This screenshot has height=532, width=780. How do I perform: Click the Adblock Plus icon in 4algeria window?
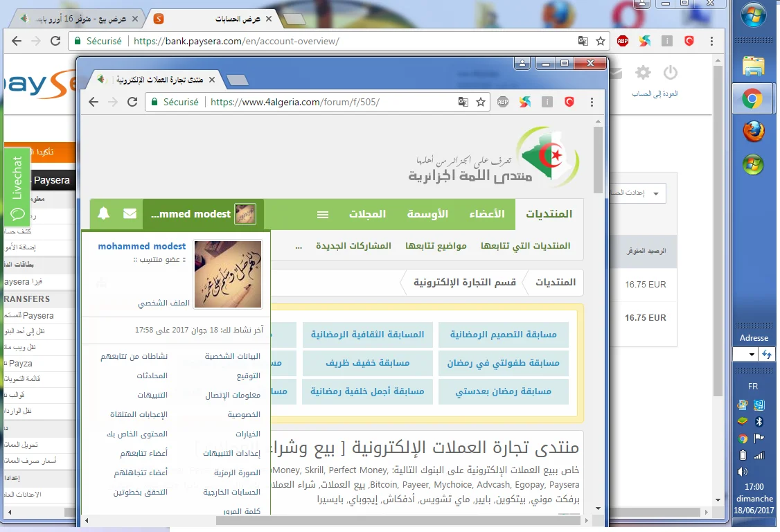503,102
